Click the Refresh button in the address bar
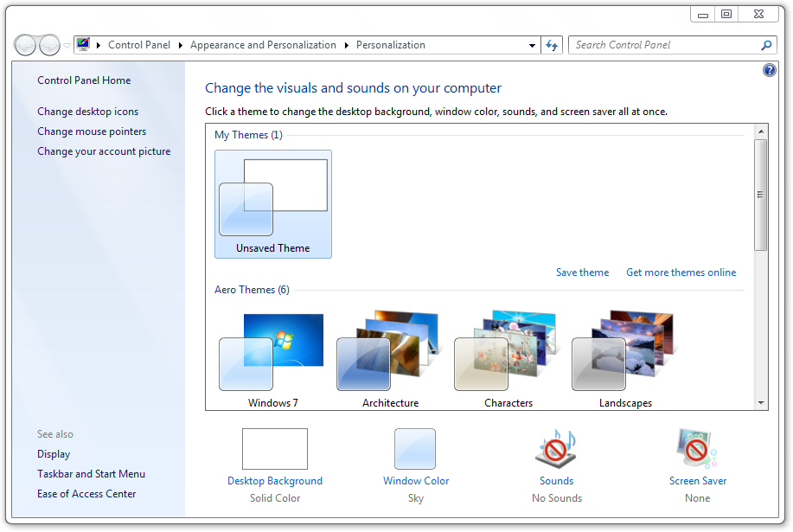Viewport: 793px width, 532px height. [552, 46]
